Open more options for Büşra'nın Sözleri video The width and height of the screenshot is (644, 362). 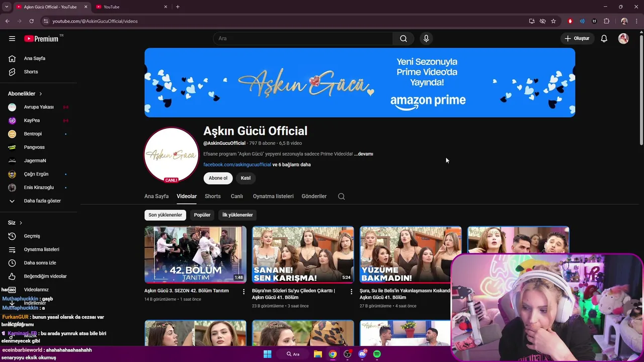[x=352, y=292]
